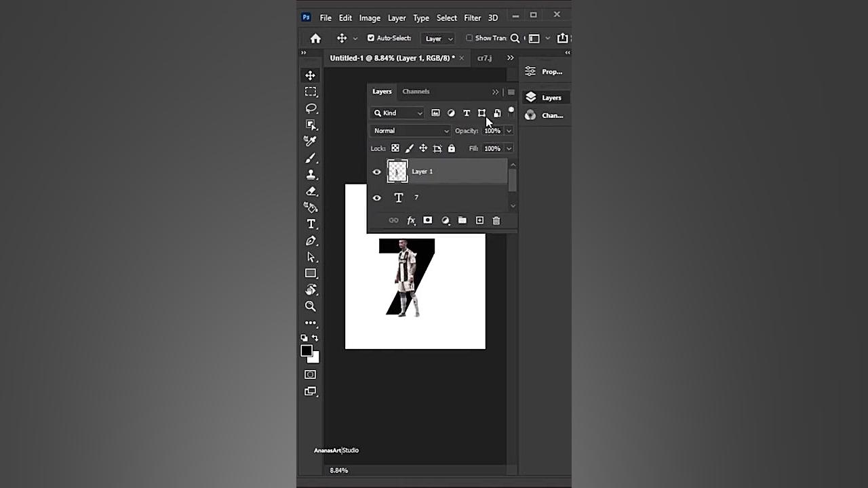This screenshot has width=868, height=488.
Task: Select the Layer 1 thumbnail
Action: [x=397, y=171]
